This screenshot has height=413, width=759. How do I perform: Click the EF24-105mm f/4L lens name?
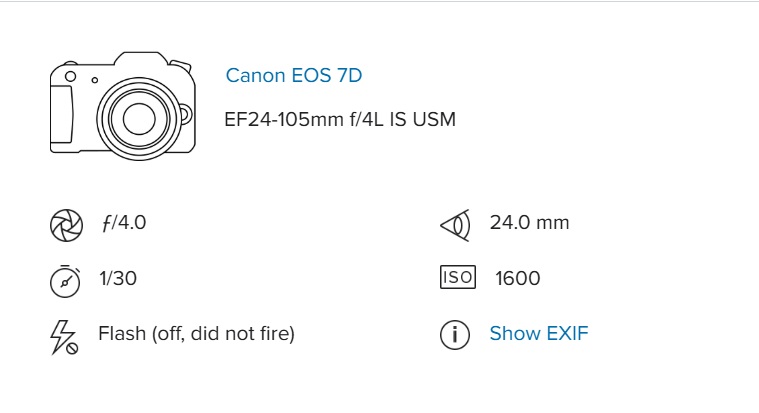point(340,120)
